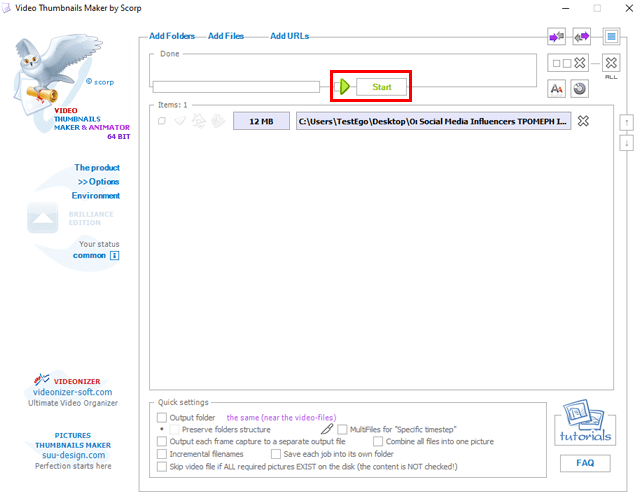Open videonizer-soft.com link
640x500 pixels.
click(73, 392)
